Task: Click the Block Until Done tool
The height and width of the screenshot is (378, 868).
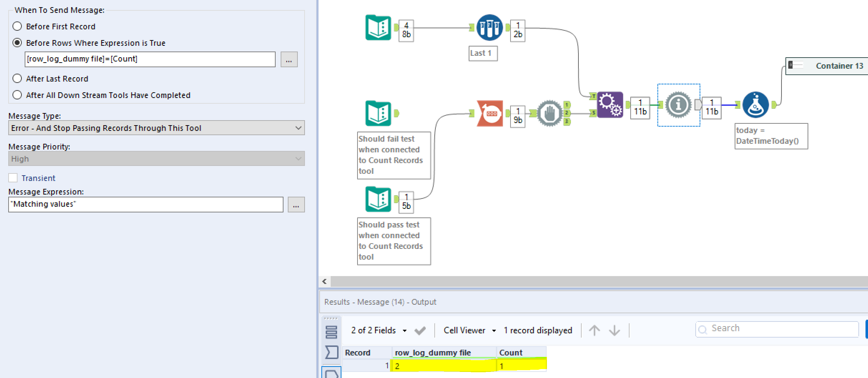Action: pos(550,113)
